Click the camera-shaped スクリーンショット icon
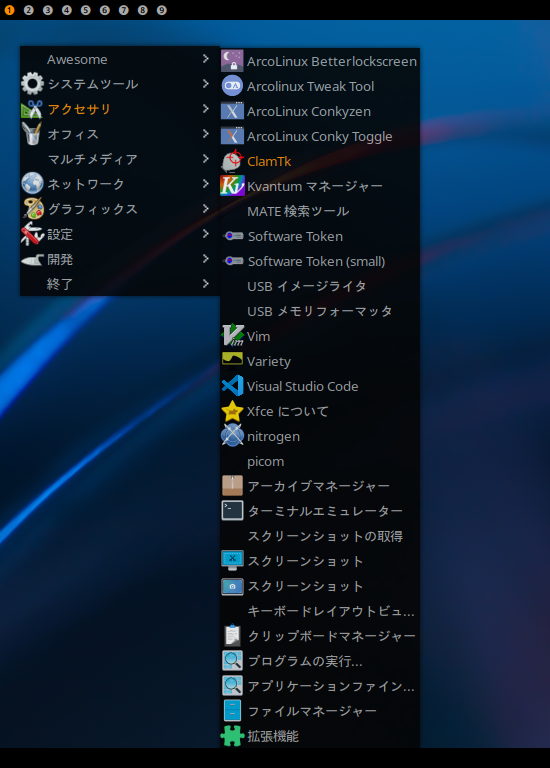 (232, 586)
